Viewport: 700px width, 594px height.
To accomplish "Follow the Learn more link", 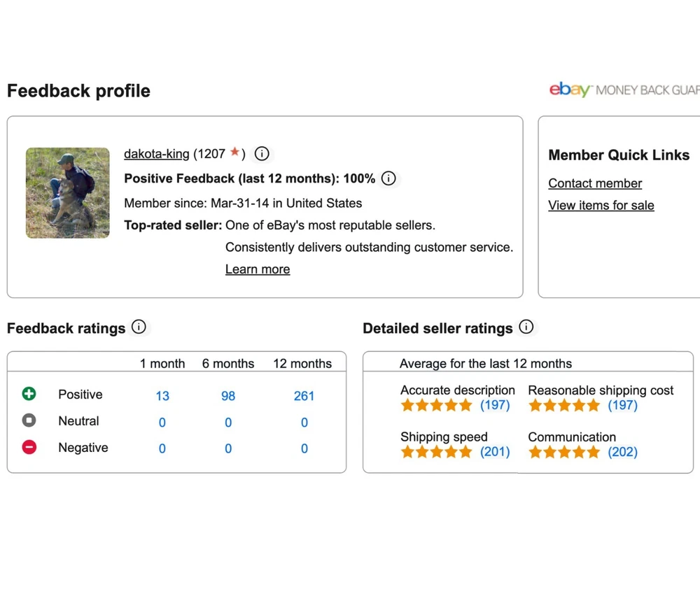I will click(257, 269).
